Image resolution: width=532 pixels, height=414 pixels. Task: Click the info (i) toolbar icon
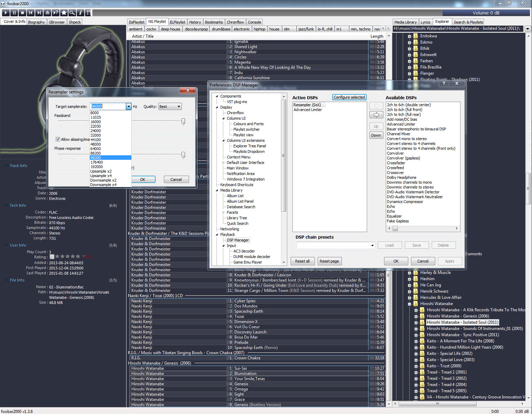pos(81,13)
